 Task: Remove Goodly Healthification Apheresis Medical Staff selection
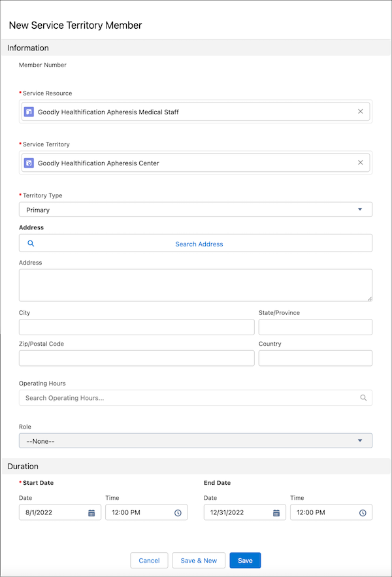point(360,111)
